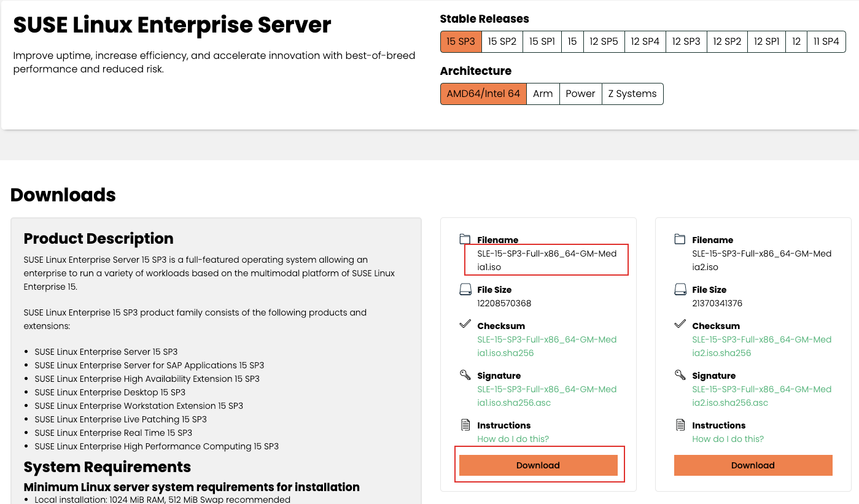859x504 pixels.
Task: Select the 15 SP1 stable release
Action: click(542, 42)
